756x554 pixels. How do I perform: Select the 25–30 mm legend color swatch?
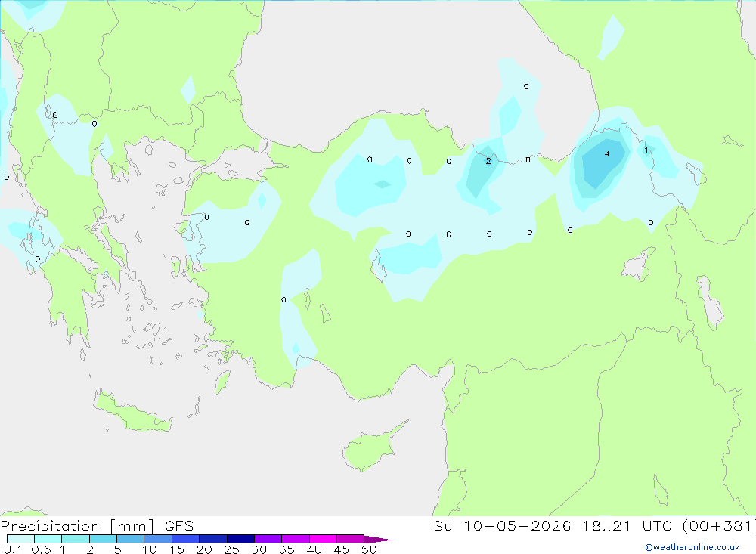pyautogui.click(x=240, y=539)
